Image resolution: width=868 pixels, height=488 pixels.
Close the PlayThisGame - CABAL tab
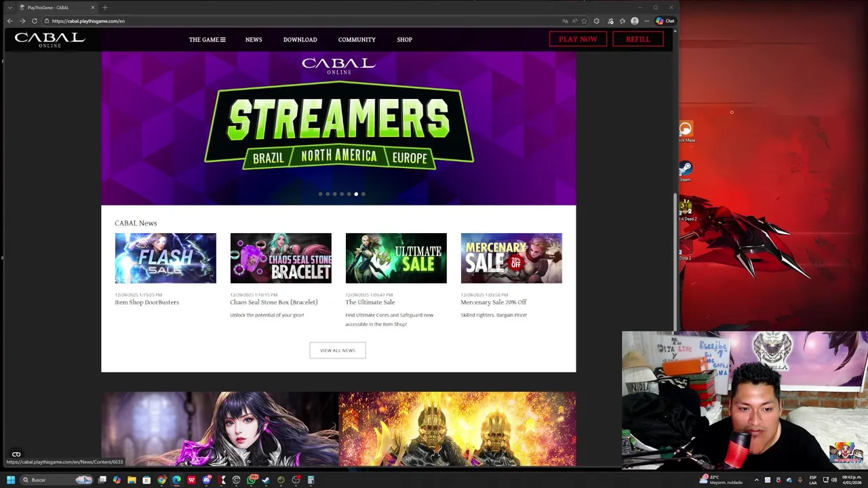(x=93, y=7)
